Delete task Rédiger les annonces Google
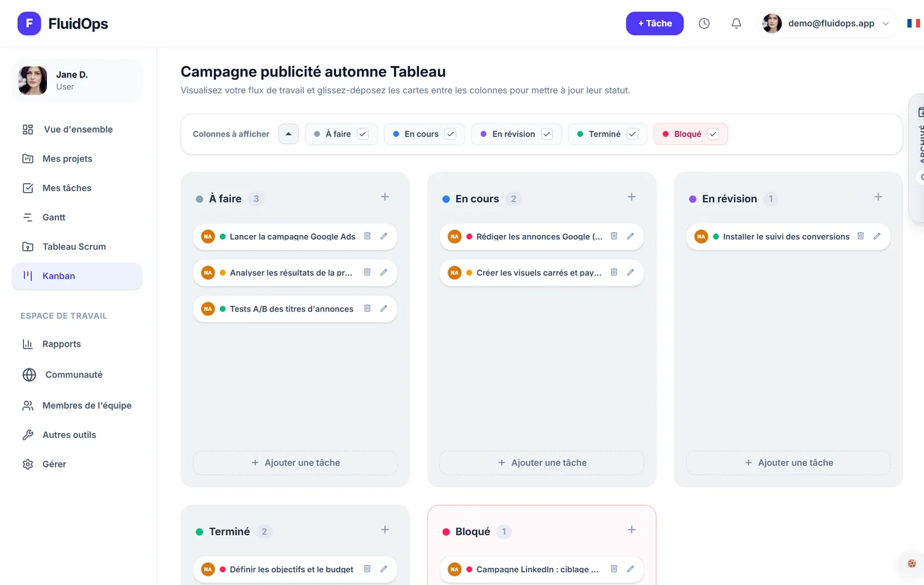924x585 pixels. click(x=614, y=236)
